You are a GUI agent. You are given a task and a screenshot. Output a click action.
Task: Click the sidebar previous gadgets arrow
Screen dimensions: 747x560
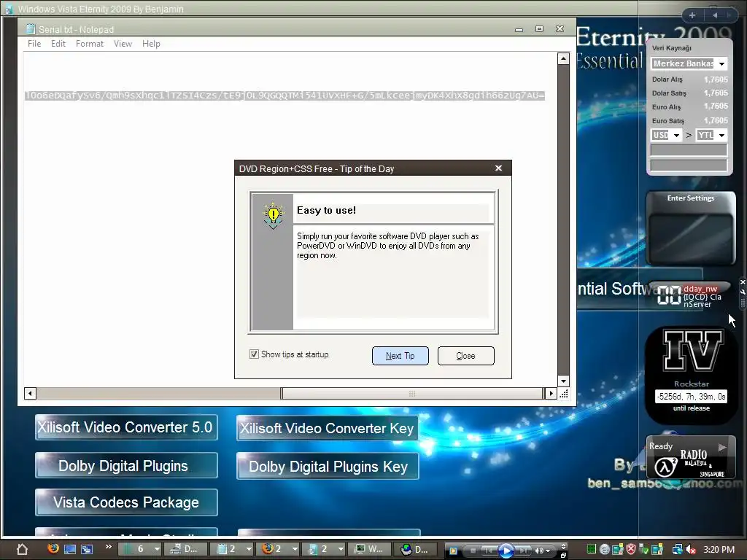click(715, 15)
